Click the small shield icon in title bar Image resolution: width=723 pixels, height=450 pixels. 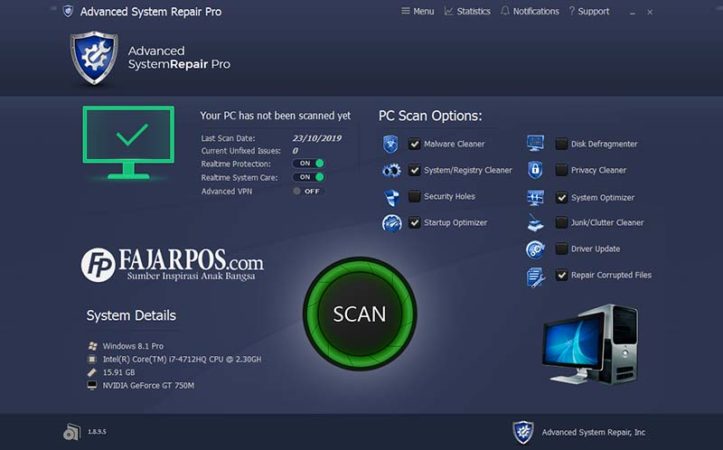coord(68,11)
